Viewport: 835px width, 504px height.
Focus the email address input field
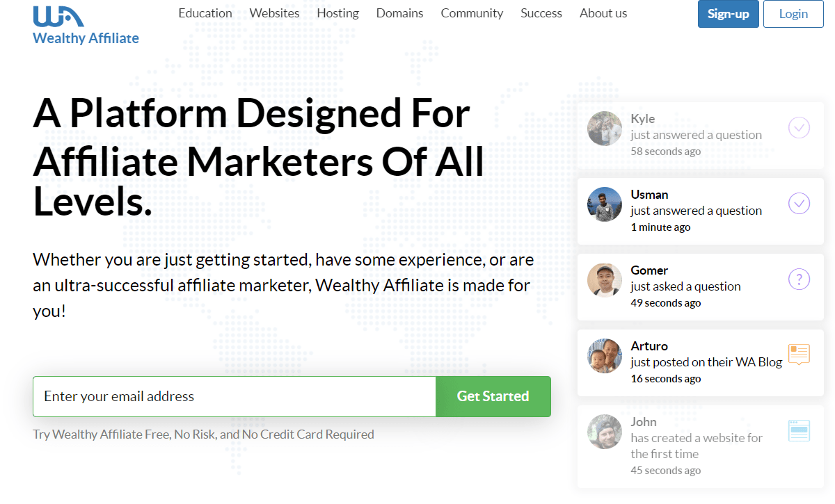[234, 396]
